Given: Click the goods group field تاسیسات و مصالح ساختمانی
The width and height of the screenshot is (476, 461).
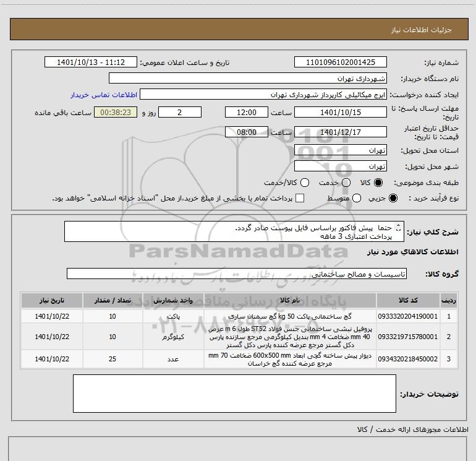Looking at the screenshot, I should click(x=237, y=274).
